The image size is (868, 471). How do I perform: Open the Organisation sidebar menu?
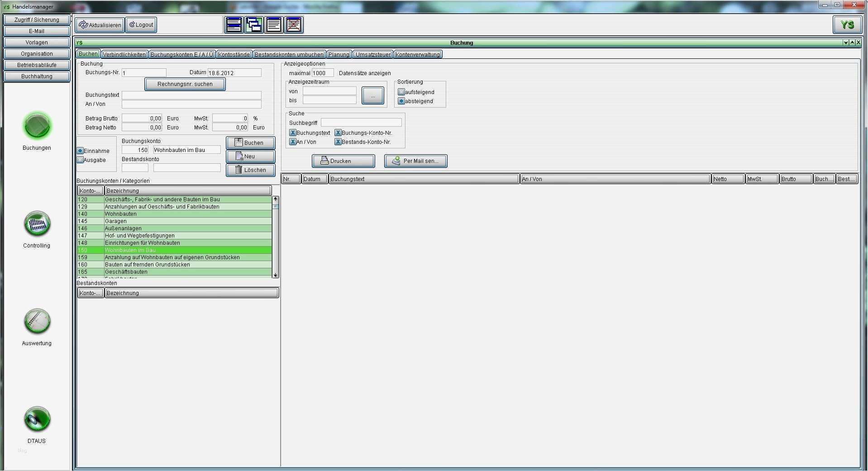[37, 54]
